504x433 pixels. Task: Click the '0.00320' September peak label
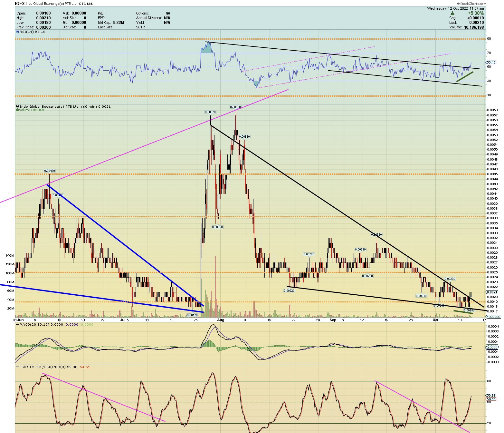click(376, 235)
